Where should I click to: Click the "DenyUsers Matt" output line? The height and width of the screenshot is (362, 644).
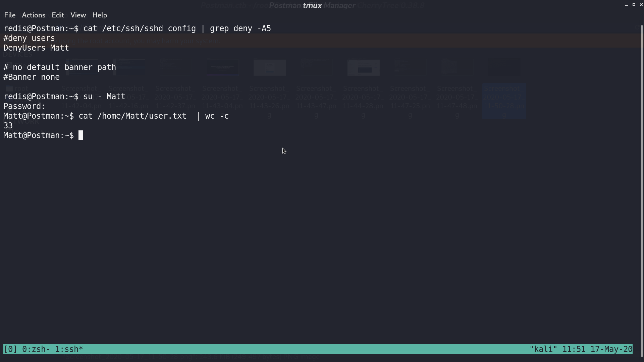36,48
